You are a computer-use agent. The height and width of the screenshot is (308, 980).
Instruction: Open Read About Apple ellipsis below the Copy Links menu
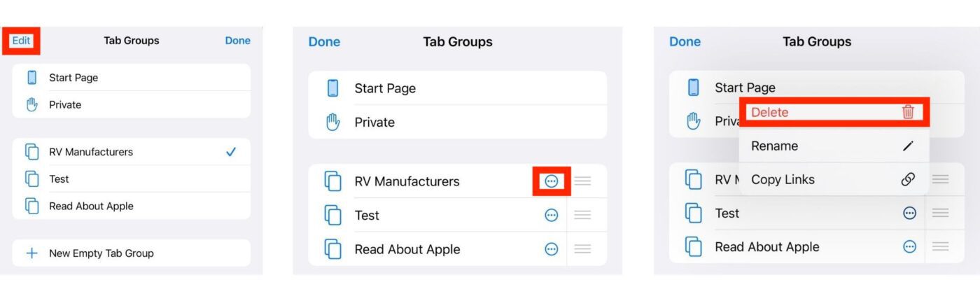909,246
